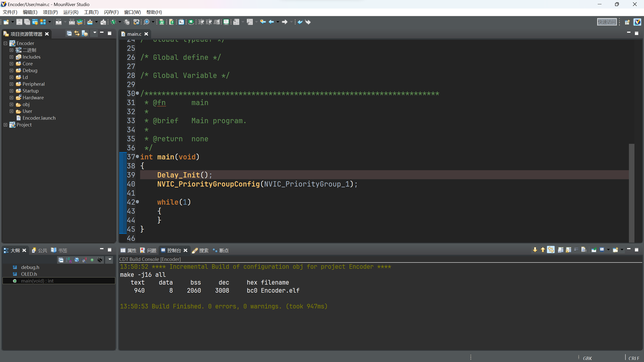Click the search magnifier toolbar icon

click(x=146, y=22)
